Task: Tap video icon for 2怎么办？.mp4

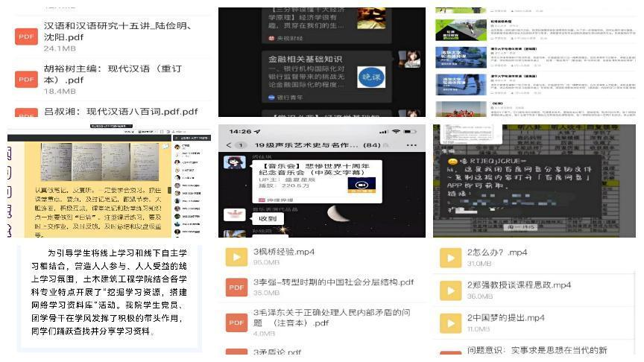Action: 450,257
